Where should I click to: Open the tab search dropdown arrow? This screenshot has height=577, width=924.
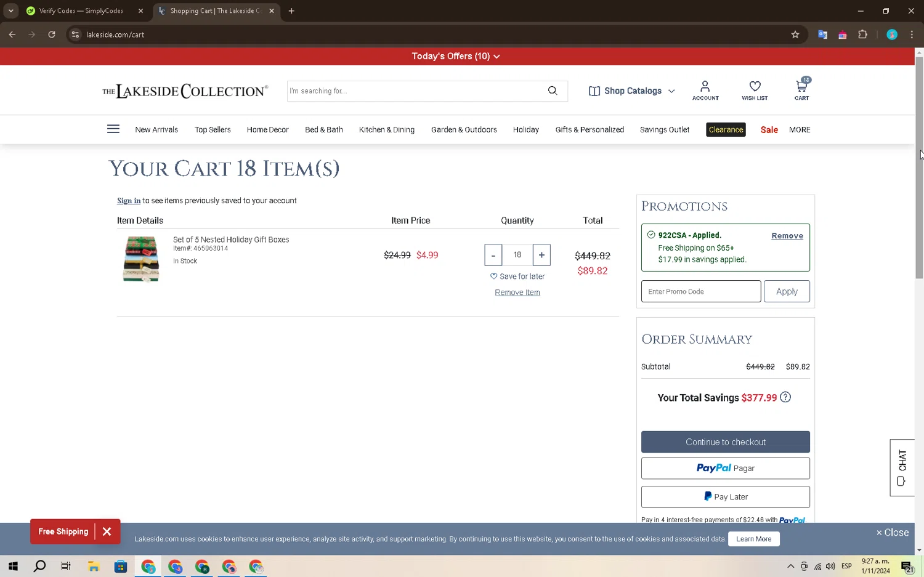coord(10,10)
